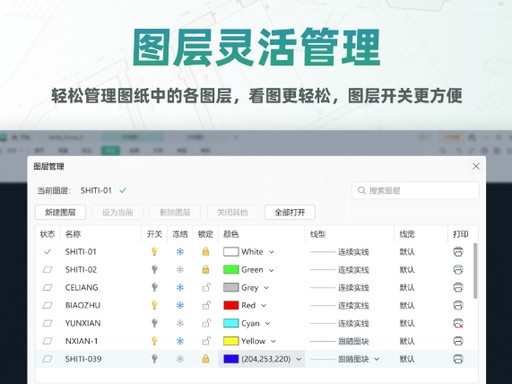Switch off the BIAOZHU layer bulb
Viewport: 512px width, 384px height.
click(x=154, y=305)
